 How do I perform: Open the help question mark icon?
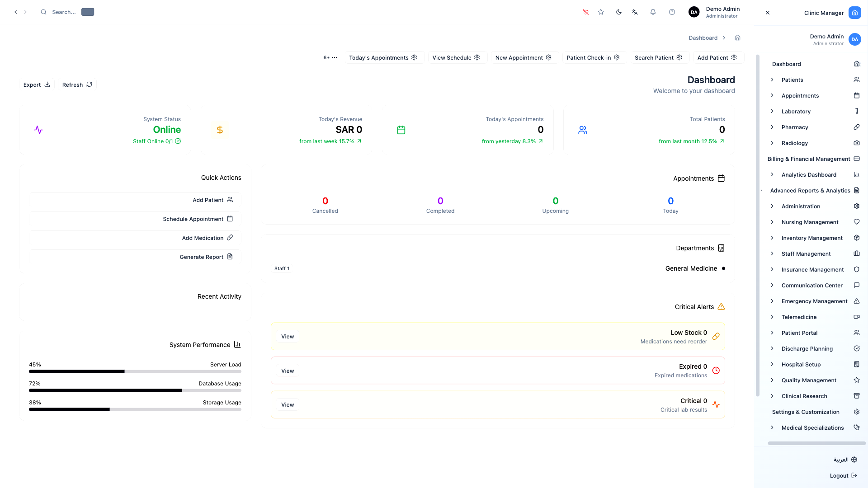coord(672,12)
